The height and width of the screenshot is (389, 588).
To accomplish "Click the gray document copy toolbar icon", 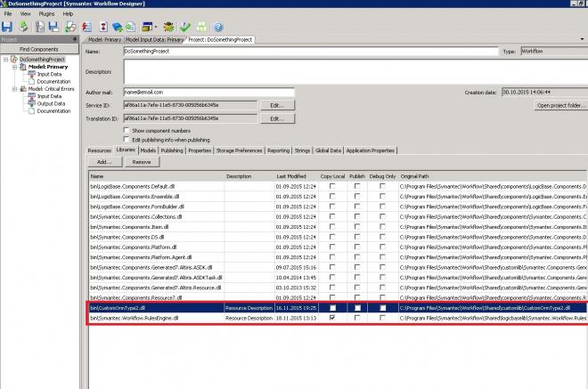I will point(40,27).
